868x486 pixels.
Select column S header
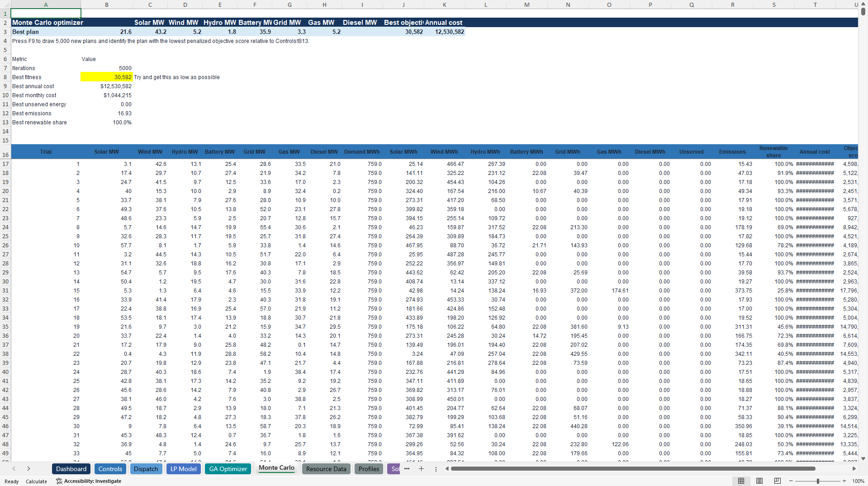click(774, 5)
